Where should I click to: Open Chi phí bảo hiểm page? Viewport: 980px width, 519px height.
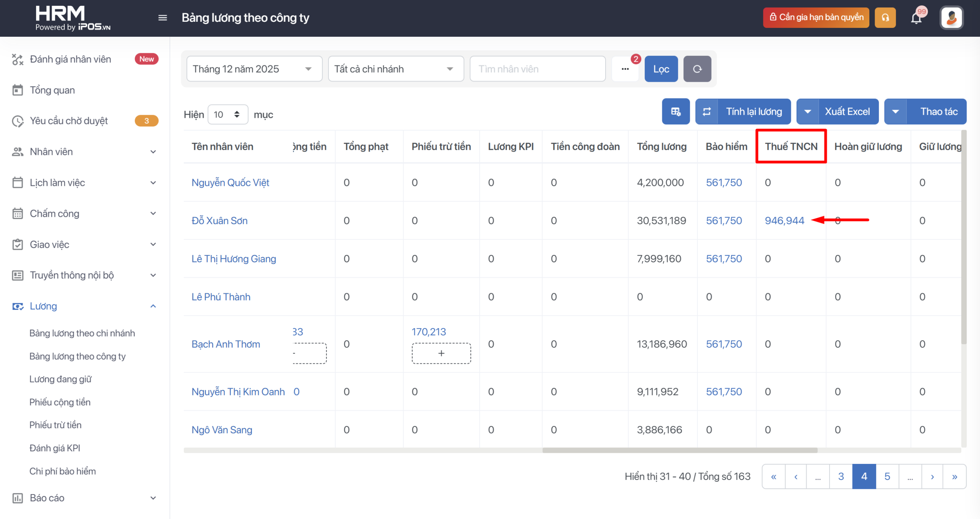point(62,471)
